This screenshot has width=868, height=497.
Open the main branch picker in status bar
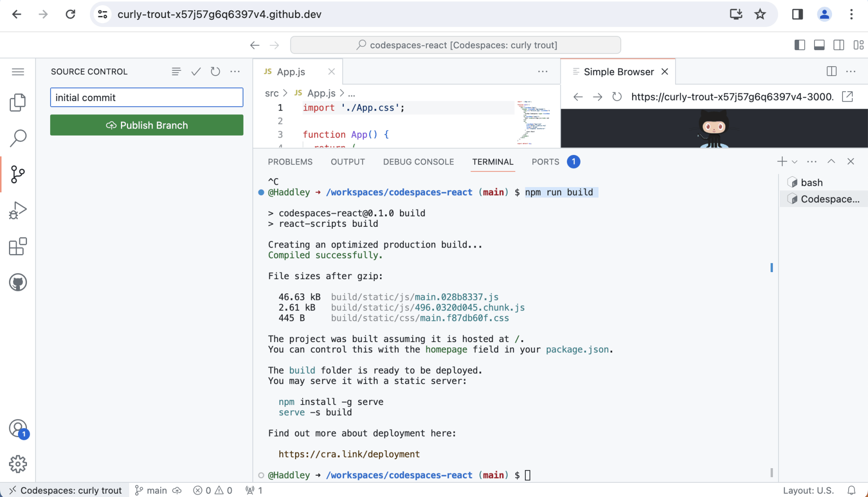coord(151,490)
